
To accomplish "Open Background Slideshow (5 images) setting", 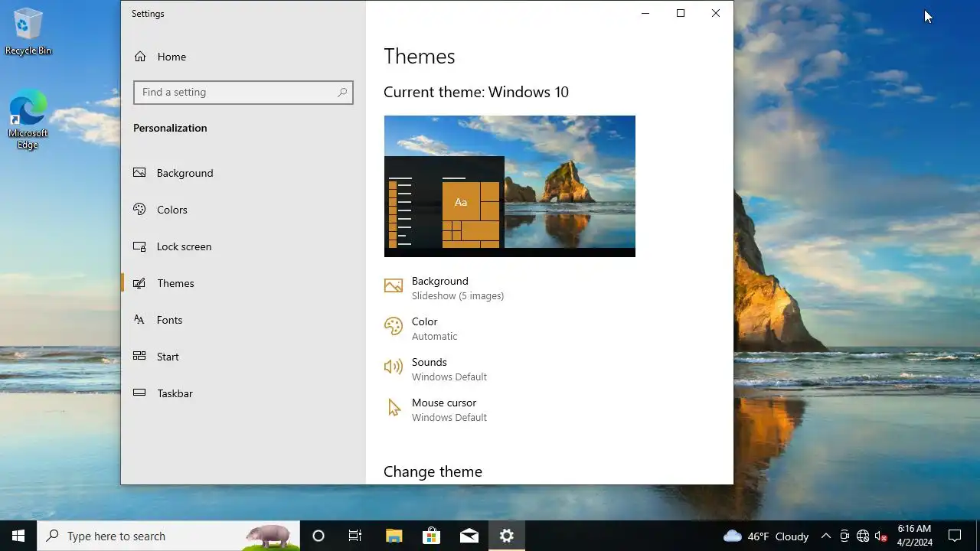I will coord(444,288).
